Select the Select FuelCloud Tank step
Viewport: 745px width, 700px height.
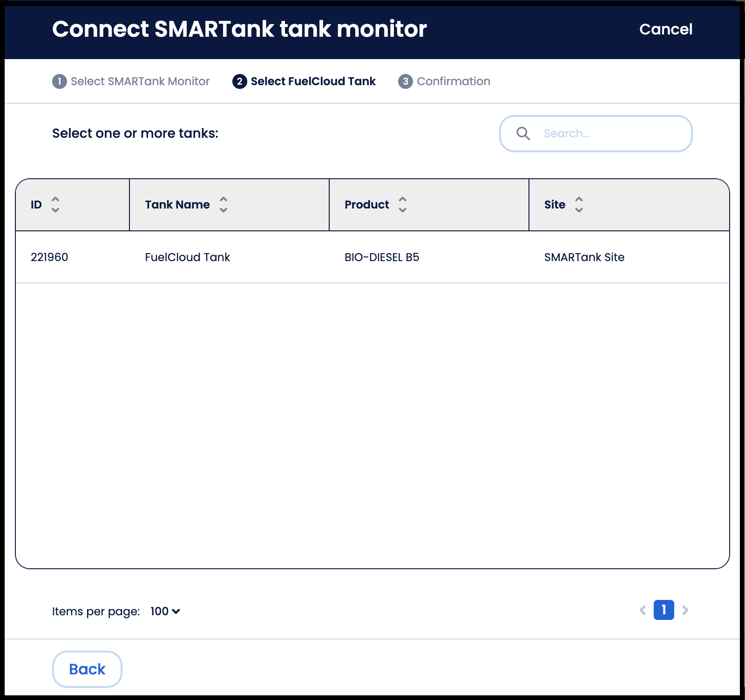[304, 81]
